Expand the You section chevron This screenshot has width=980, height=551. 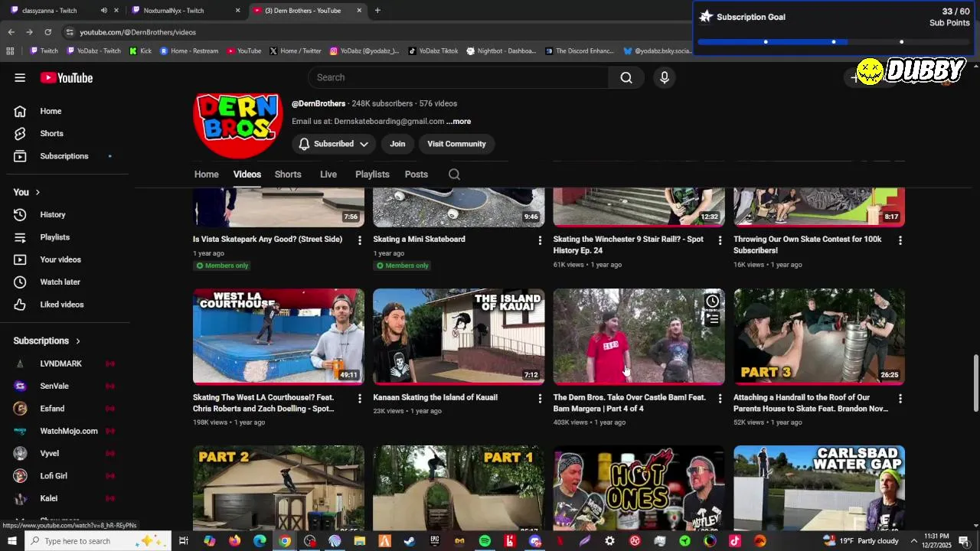[38, 192]
